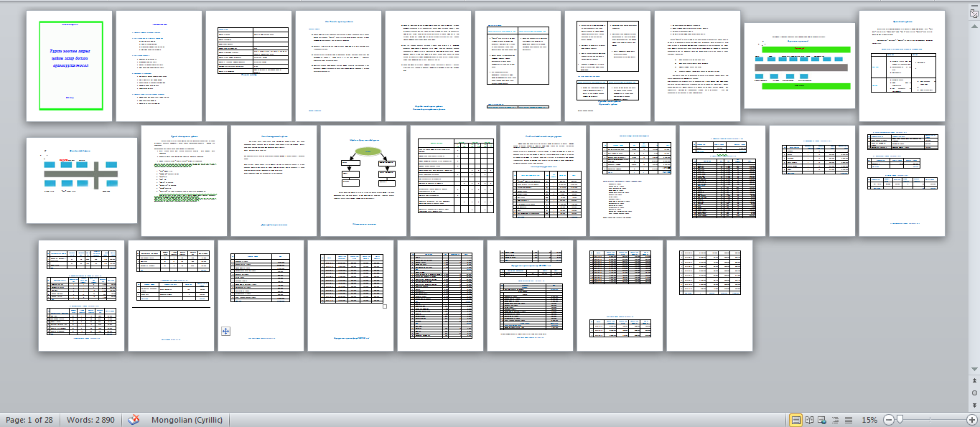Click the zoom in plus button
Viewport: 980px width, 427px height.
(x=971, y=420)
